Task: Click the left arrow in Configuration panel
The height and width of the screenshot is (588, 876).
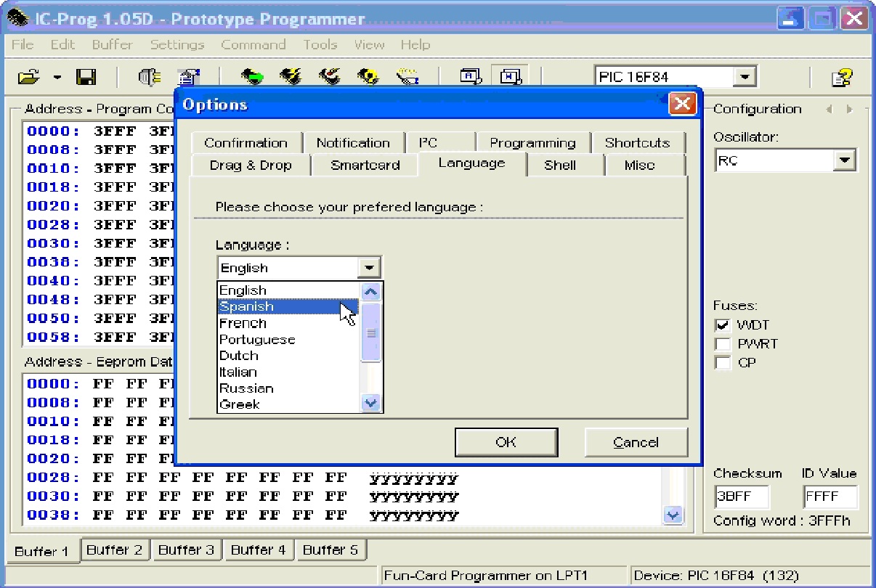Action: [x=829, y=110]
